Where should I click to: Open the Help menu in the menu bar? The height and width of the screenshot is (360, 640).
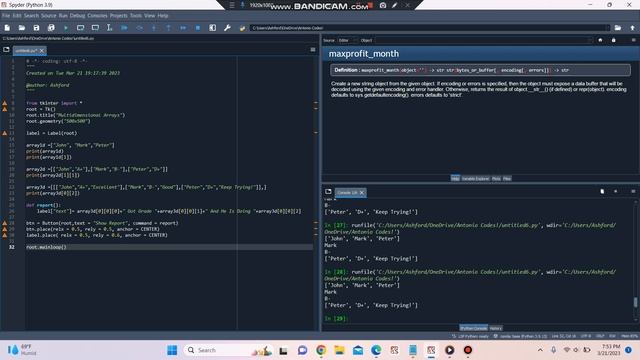point(162,16)
